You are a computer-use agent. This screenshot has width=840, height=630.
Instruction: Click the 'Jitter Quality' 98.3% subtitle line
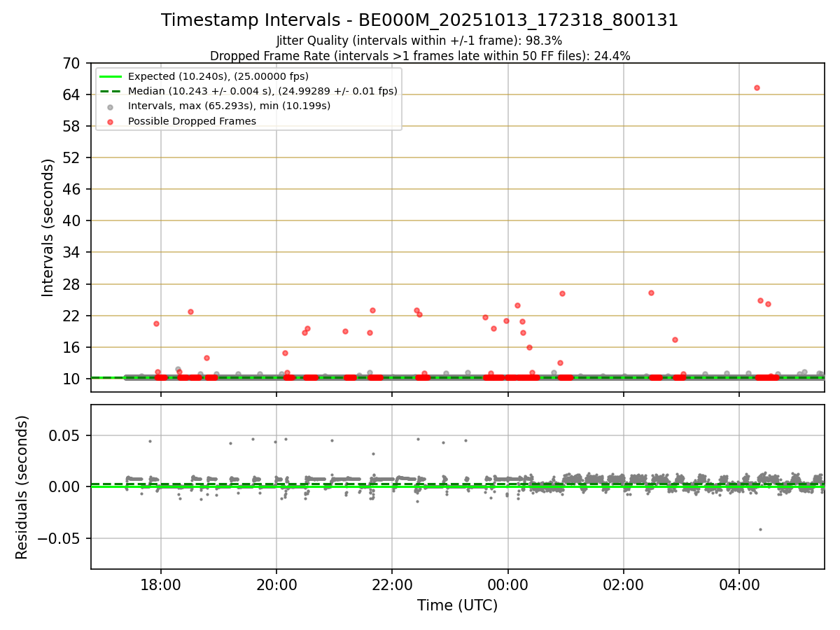(419, 41)
